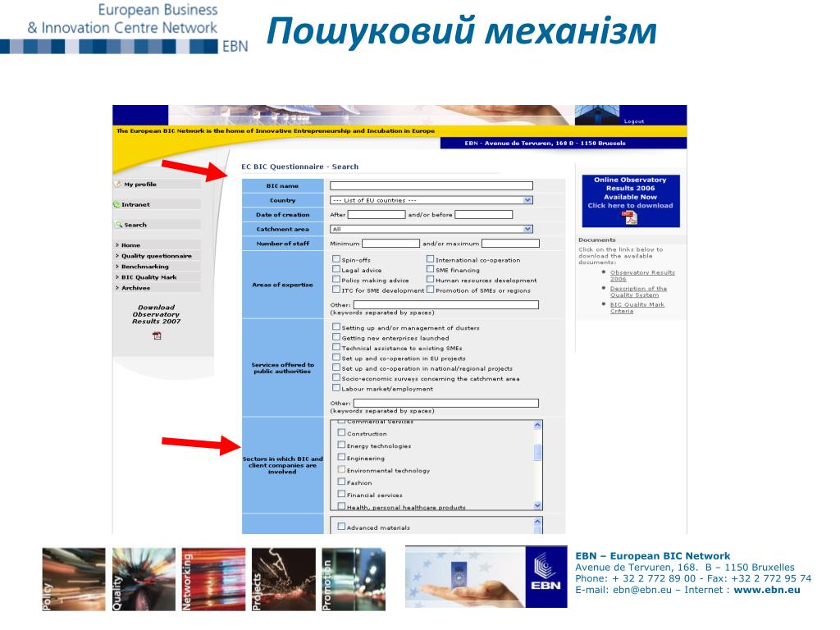Click the Quality thumbnail image
Image resolution: width=840 pixels, height=630 pixels.
[x=144, y=579]
